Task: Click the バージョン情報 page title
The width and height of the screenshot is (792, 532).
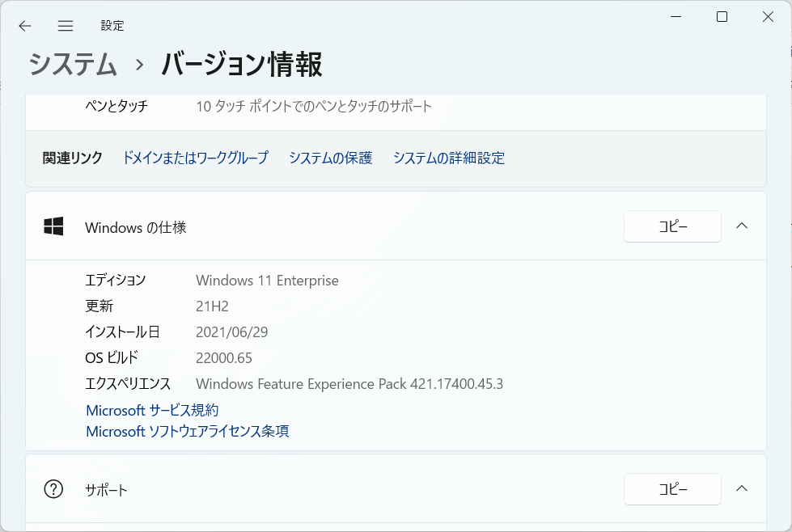Action: coord(241,65)
